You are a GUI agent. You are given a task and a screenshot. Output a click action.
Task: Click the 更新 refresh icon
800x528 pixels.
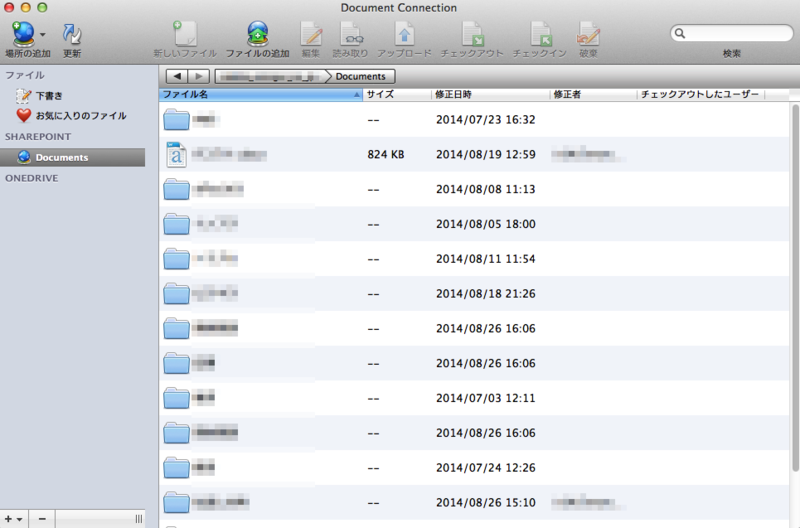(72, 34)
